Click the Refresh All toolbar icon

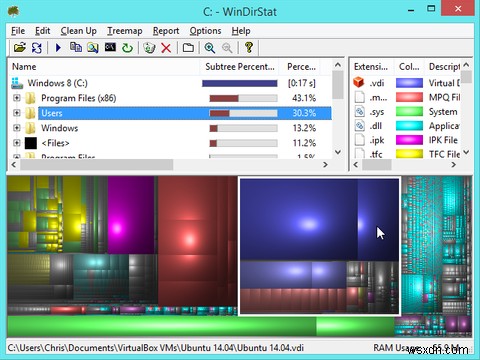point(36,48)
